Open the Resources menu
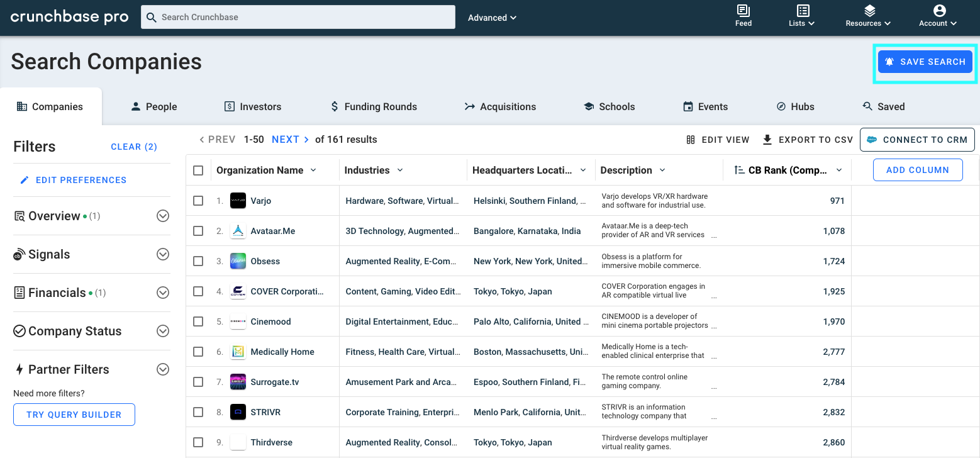This screenshot has width=980, height=458. click(869, 16)
